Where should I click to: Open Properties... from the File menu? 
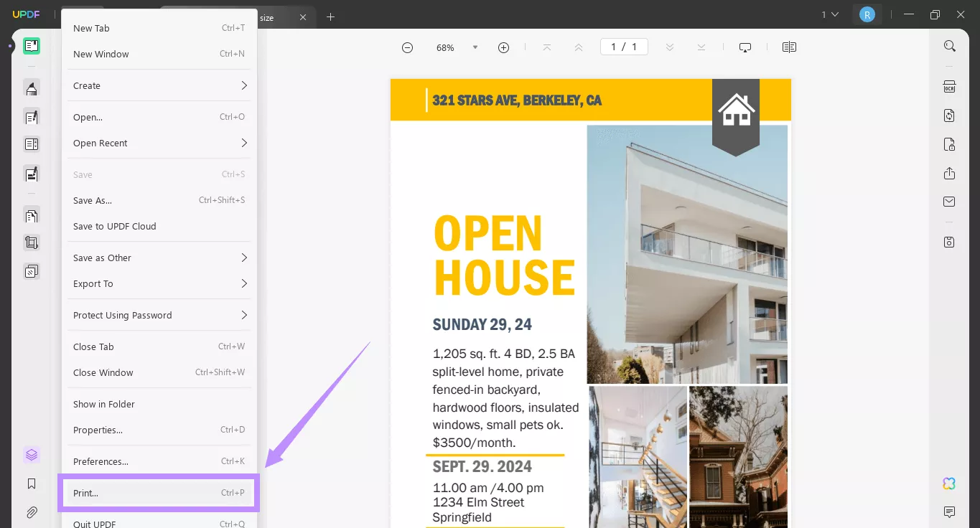159,430
